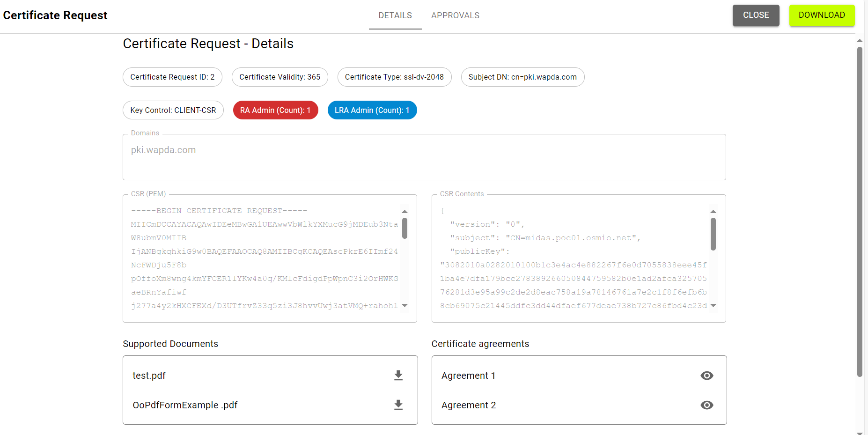868x435 pixels.
Task: Download the OoPdfFormExample .pdf file
Action: 398,405
